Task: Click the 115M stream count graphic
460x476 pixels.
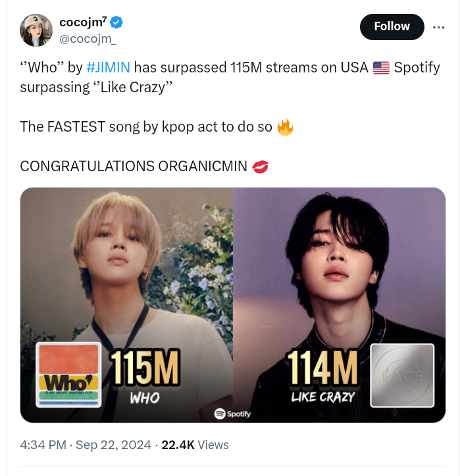Action: (x=144, y=368)
